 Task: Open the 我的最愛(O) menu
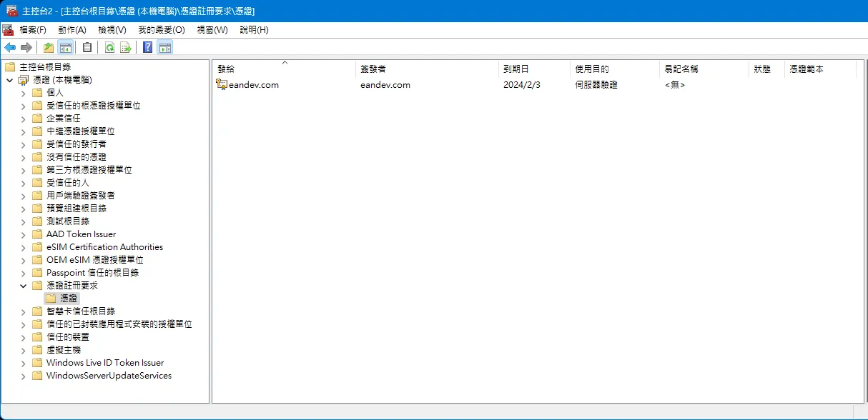[x=161, y=30]
